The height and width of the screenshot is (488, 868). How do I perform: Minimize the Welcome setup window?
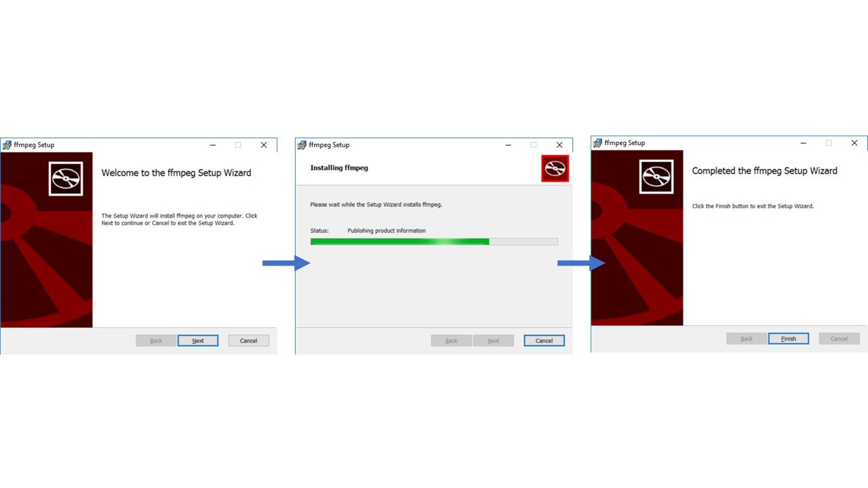pyautogui.click(x=213, y=145)
